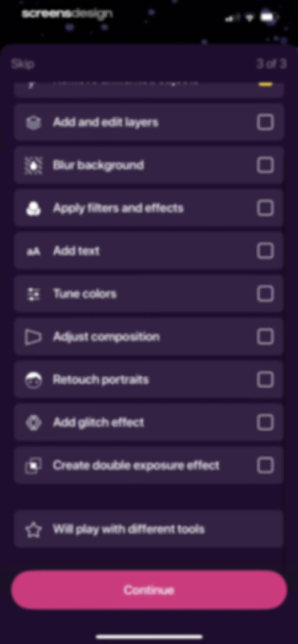Tap the star icon for different tools

[33, 530]
